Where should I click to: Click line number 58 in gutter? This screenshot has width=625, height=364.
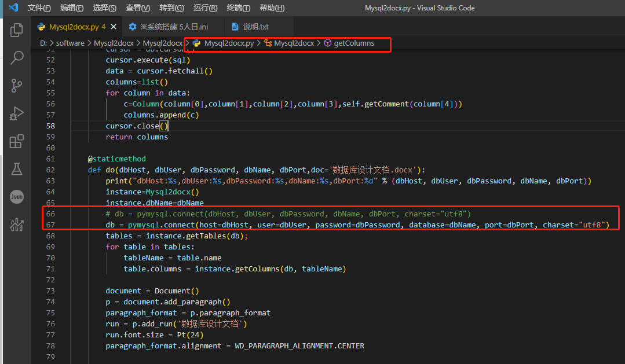(x=50, y=126)
